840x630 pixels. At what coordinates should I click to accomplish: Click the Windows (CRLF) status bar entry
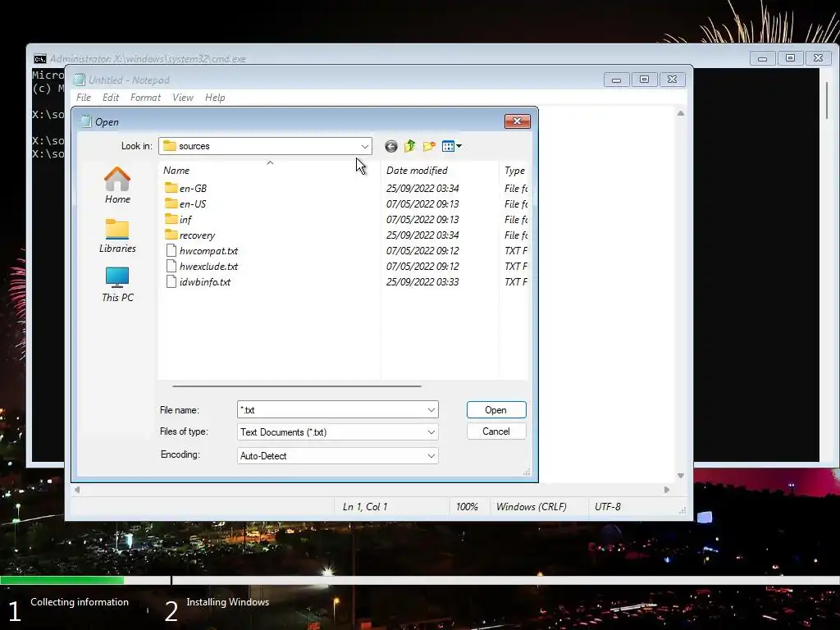click(x=531, y=507)
